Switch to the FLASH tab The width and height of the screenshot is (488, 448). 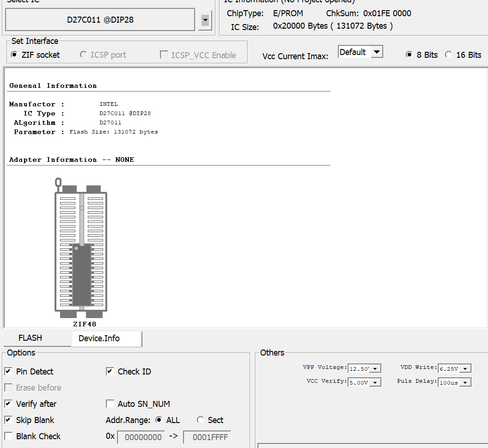(30, 338)
